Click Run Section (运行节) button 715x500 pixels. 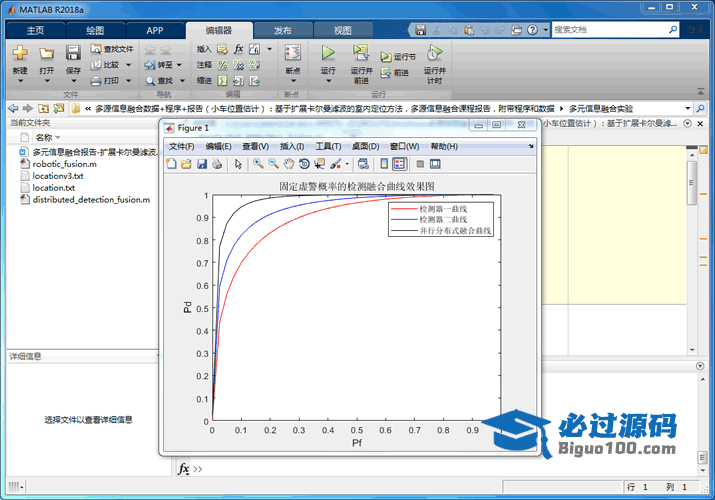398,57
